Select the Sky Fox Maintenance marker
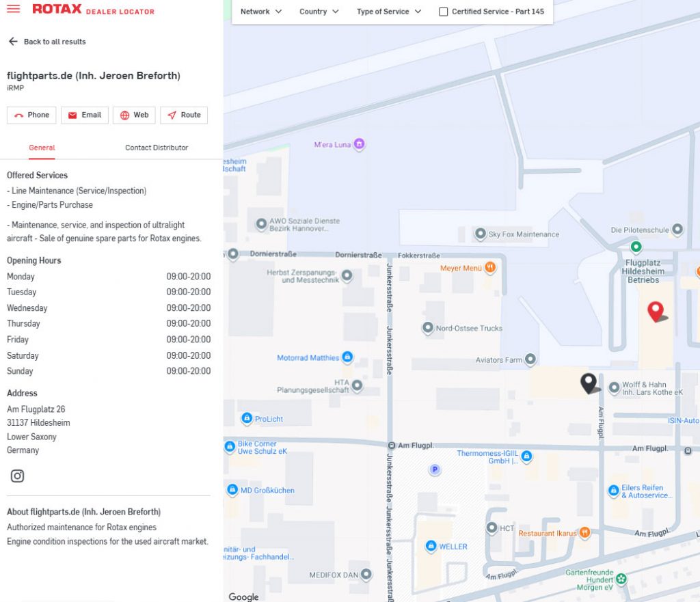The height and width of the screenshot is (602, 700). [481, 234]
